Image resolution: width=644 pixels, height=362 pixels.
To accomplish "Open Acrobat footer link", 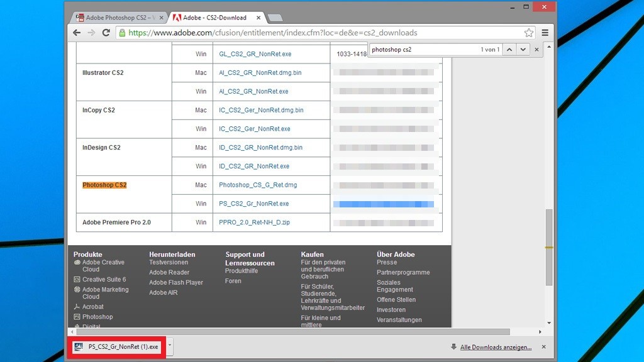I will click(x=93, y=307).
